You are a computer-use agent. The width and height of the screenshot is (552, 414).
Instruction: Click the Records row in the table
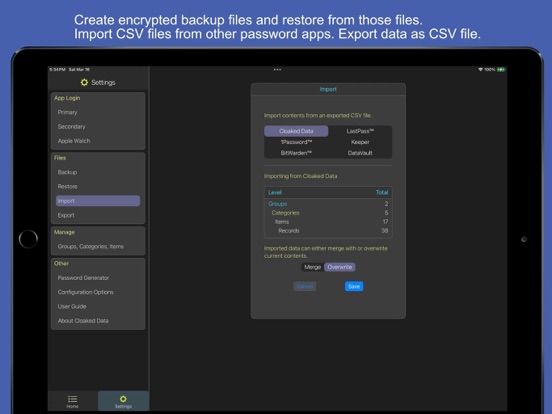pyautogui.click(x=328, y=231)
